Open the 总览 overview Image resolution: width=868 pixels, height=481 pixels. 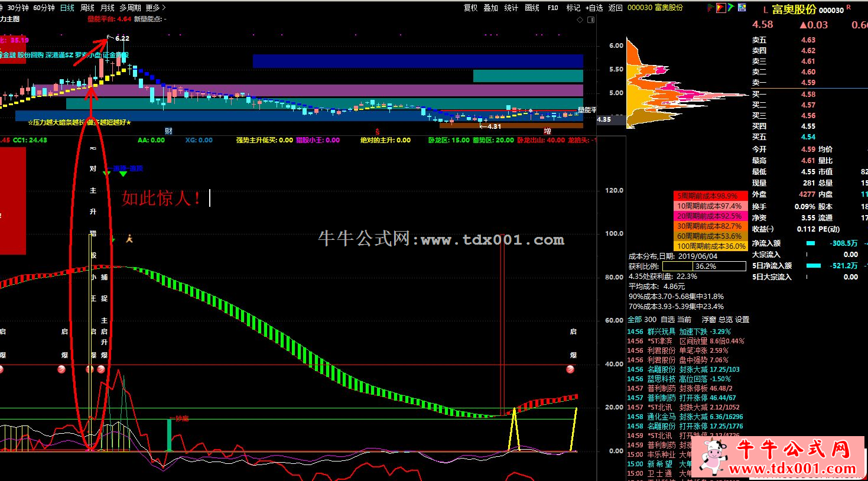coord(725,319)
